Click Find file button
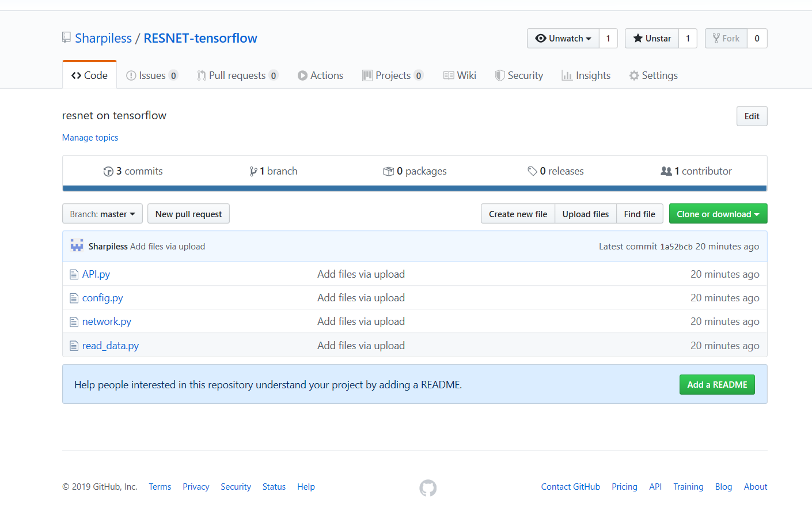The width and height of the screenshot is (812, 526). [639, 214]
